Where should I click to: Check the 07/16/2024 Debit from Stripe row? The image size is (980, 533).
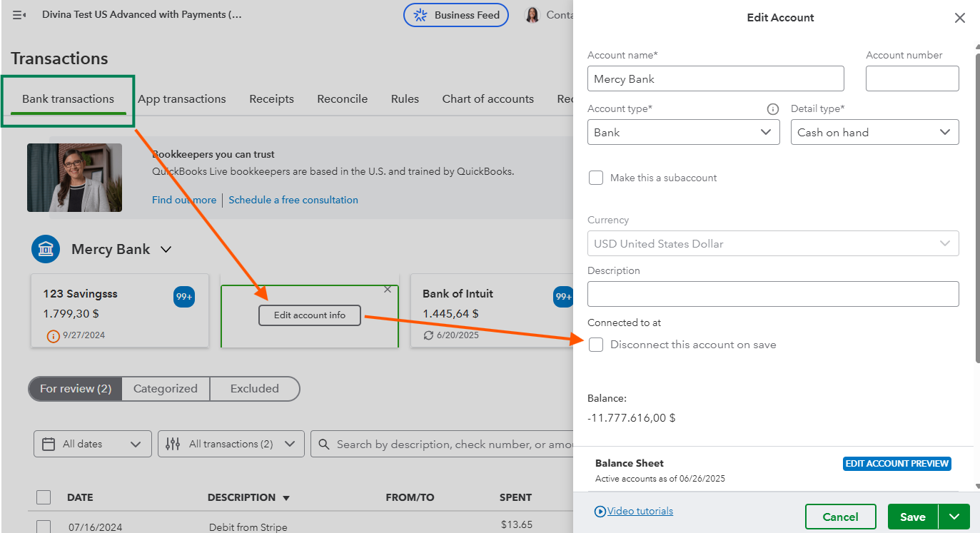point(44,527)
